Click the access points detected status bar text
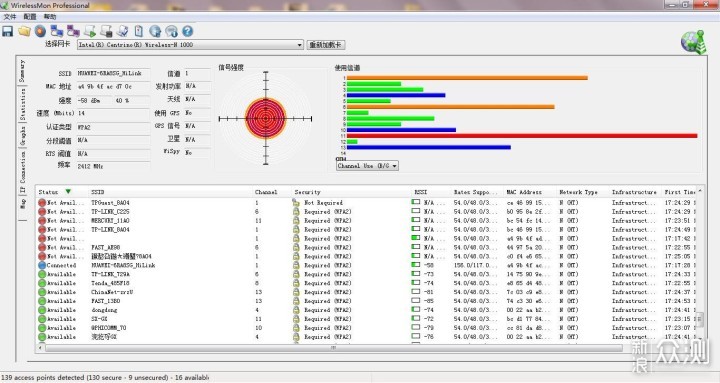Viewport: 720px width, 383px height. 105,377
